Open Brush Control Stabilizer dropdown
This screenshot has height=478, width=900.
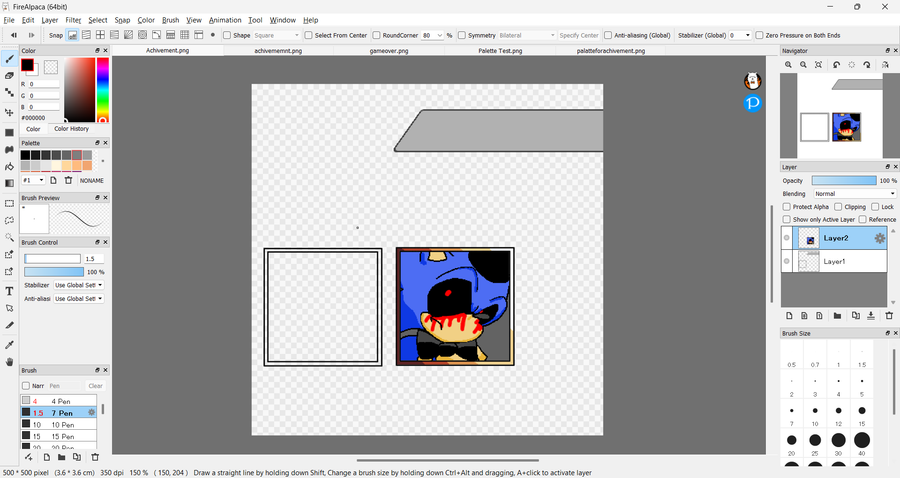79,285
